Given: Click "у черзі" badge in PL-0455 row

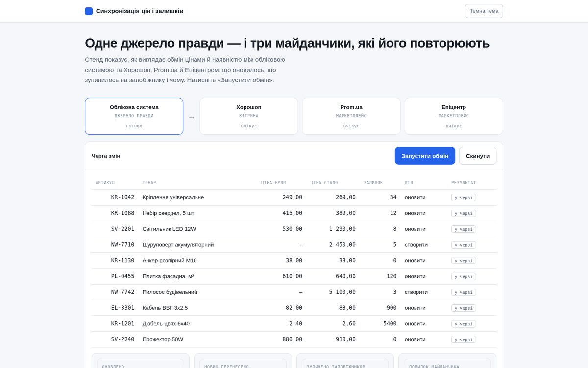Looking at the screenshot, I should (x=464, y=276).
